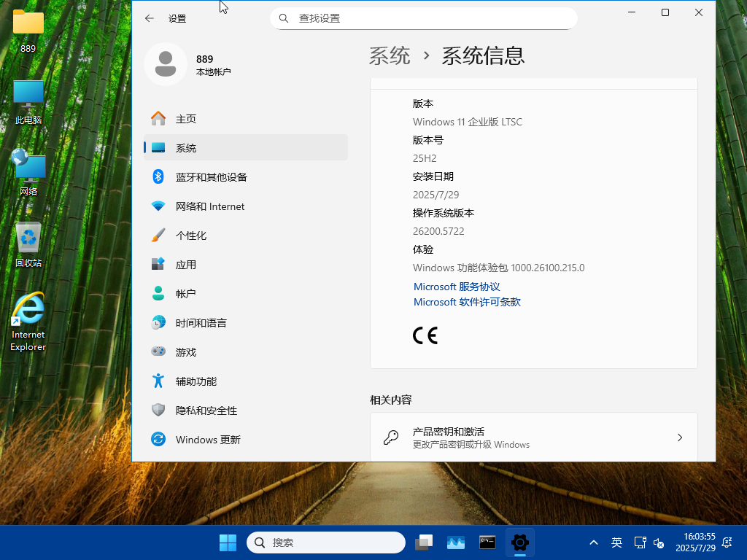
Task: Show hidden icons with the tray chevron
Action: pos(594,542)
